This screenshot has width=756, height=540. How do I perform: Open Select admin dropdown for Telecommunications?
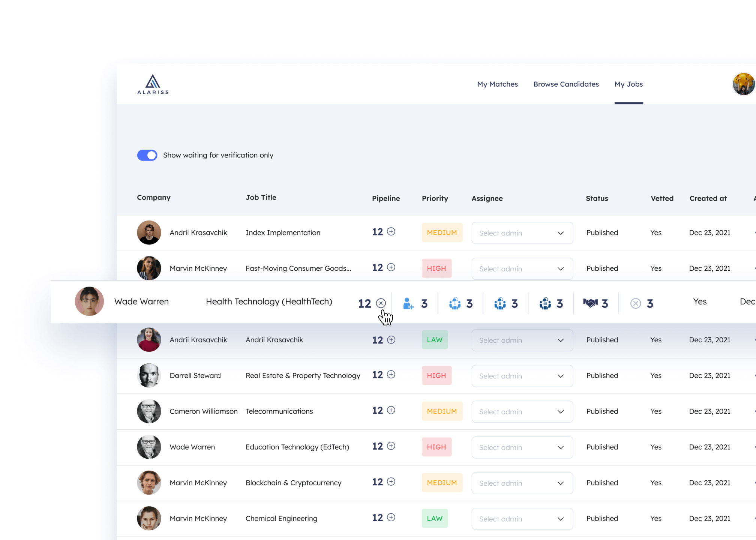pos(522,411)
